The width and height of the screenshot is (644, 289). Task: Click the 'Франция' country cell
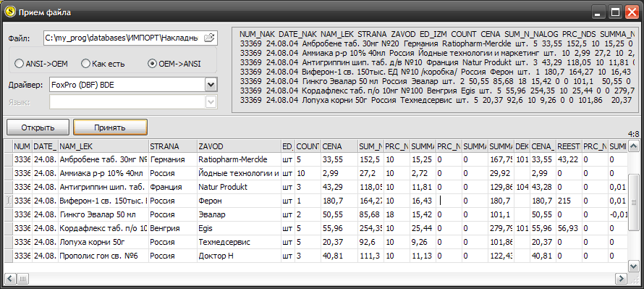(x=172, y=187)
